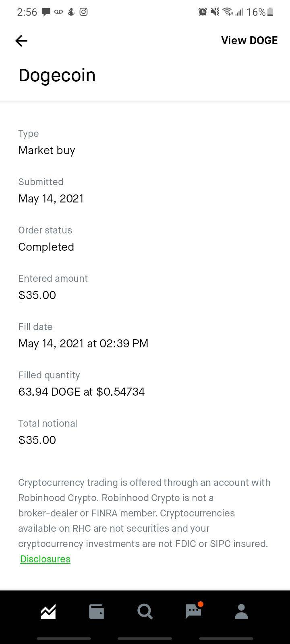Open the Disclosures link
This screenshot has height=644, width=290.
click(x=45, y=559)
